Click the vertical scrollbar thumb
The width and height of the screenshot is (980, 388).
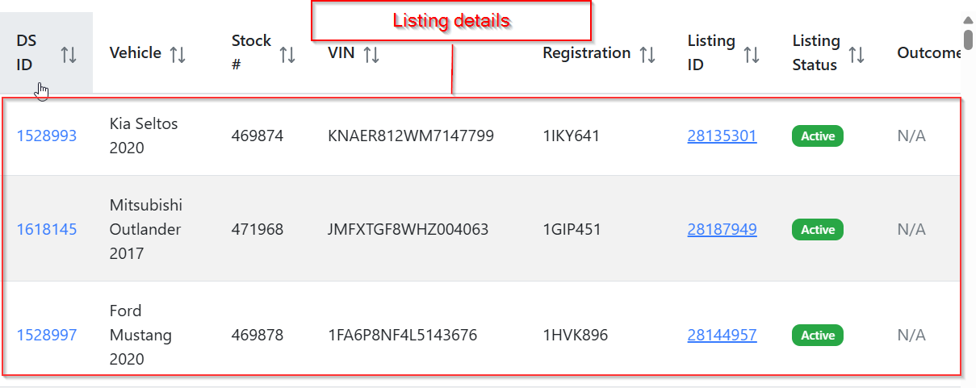coord(968,38)
